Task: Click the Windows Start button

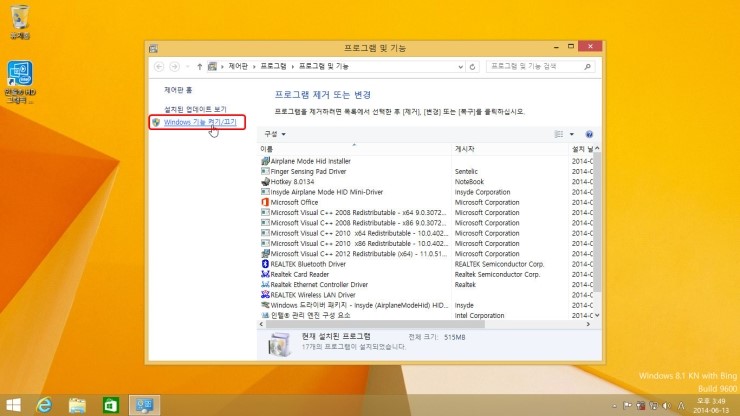Action: 13,405
